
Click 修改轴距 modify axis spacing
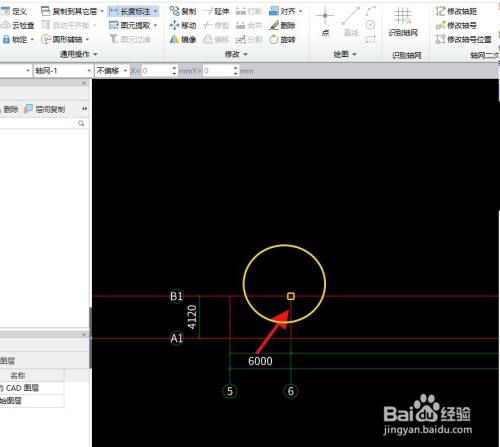tap(456, 11)
